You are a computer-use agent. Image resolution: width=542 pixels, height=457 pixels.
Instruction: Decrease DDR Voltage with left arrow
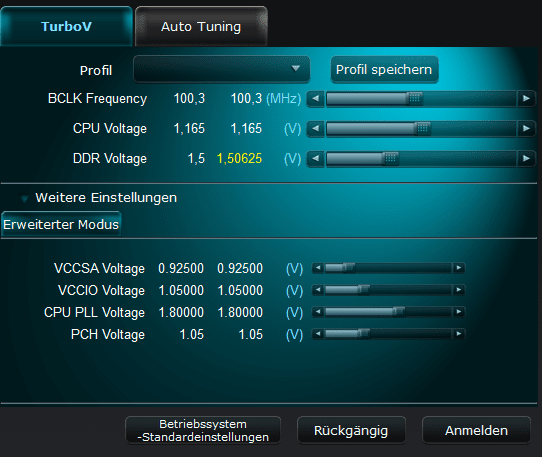316,159
